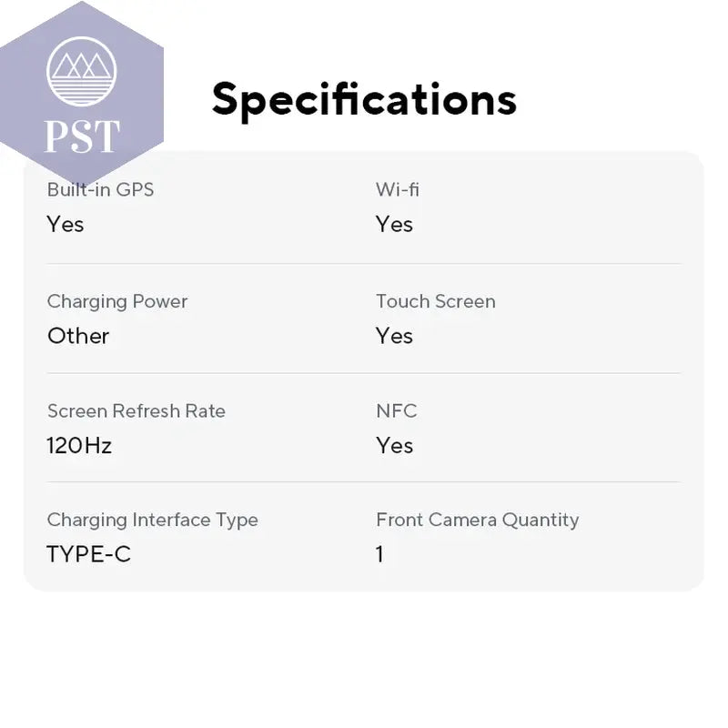Select the TYPE-C value
This screenshot has height=728, width=728.
pos(88,554)
